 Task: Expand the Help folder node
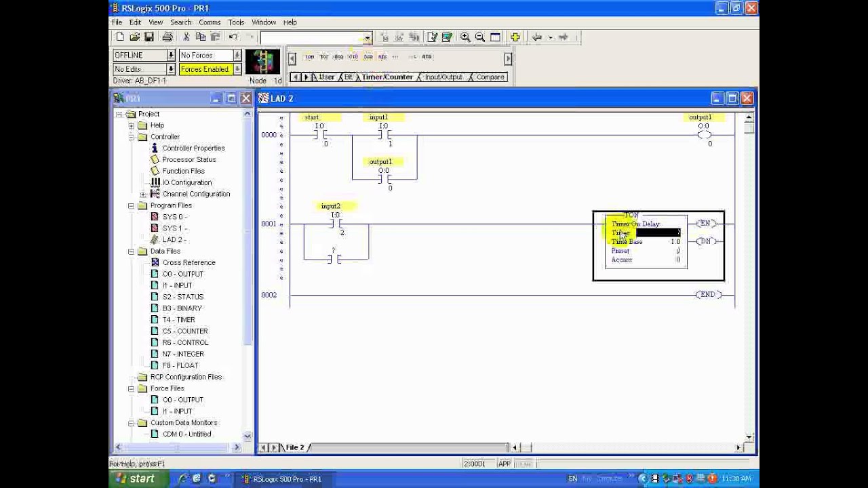(x=132, y=125)
